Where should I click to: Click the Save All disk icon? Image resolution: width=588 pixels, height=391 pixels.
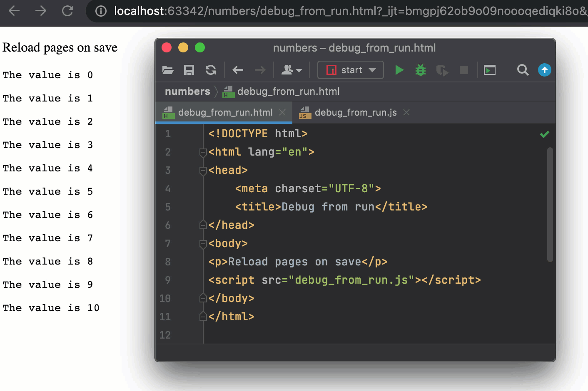189,70
